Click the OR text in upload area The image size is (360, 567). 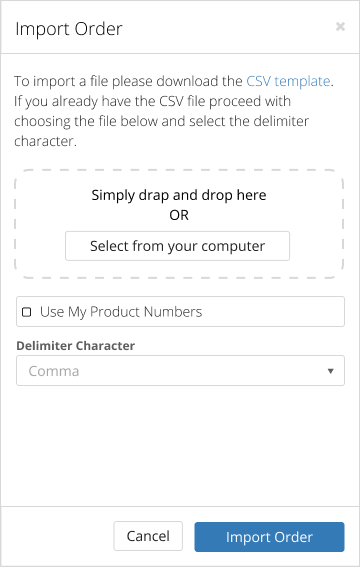pyautogui.click(x=179, y=215)
